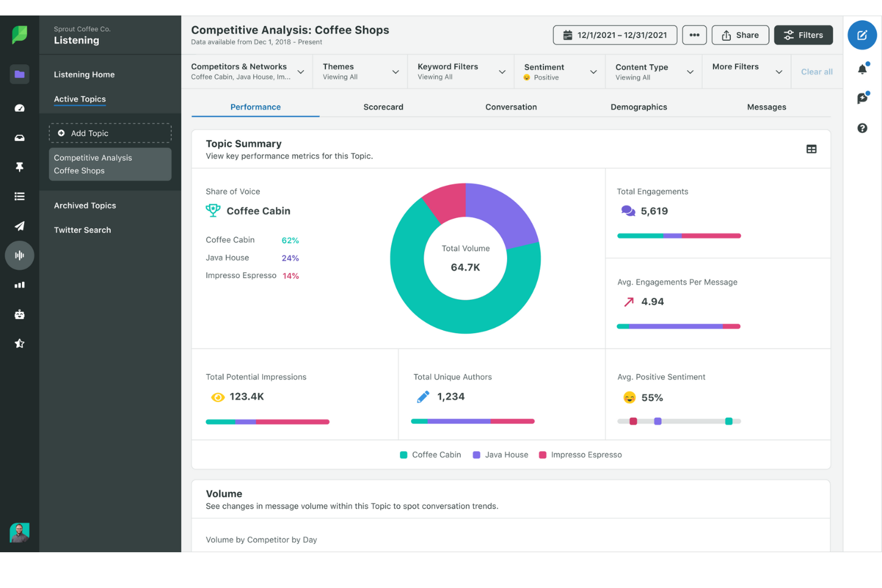
Task: Click the Avg. Engagements Per Message bar
Action: (x=679, y=326)
